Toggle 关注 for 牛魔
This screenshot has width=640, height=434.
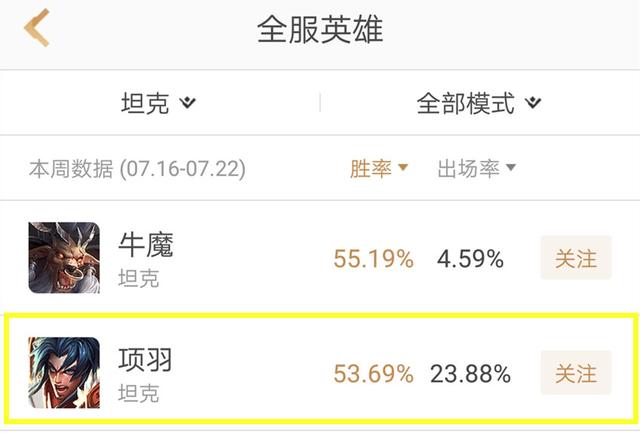click(x=575, y=259)
